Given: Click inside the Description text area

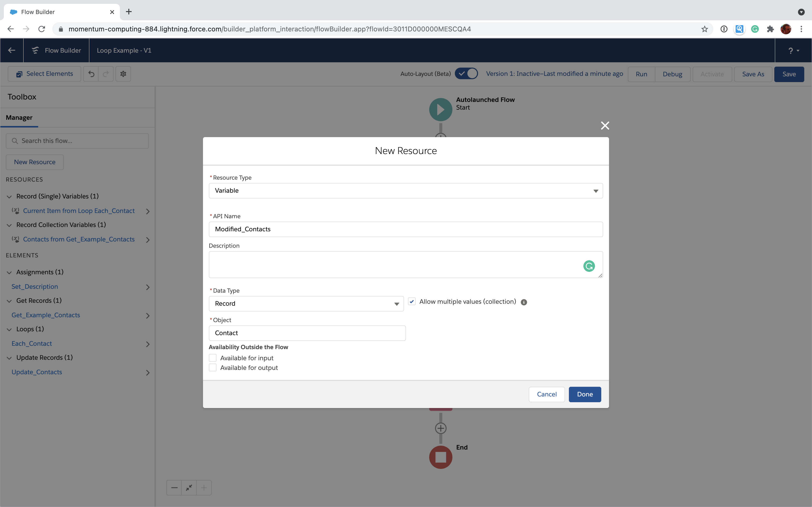Looking at the screenshot, I should (369, 264).
